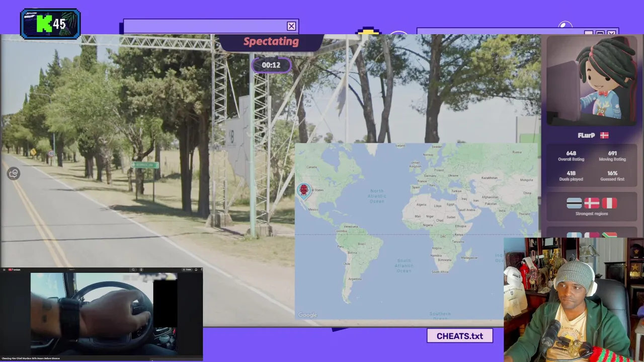Open FLurP's avatar picture
This screenshot has height=362, width=644.
pyautogui.click(x=592, y=81)
